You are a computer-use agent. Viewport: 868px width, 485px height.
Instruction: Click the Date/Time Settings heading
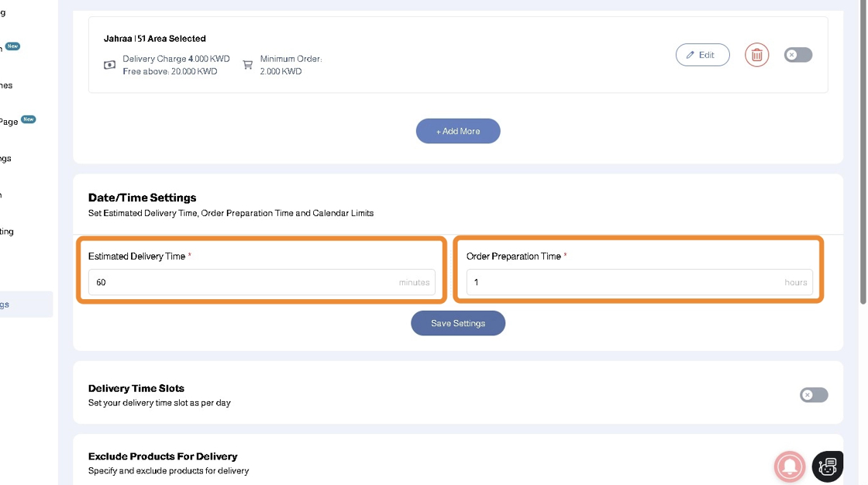tap(143, 198)
